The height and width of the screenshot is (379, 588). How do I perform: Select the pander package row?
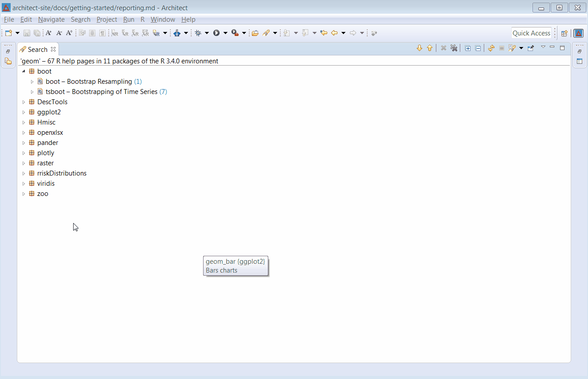pos(43,143)
